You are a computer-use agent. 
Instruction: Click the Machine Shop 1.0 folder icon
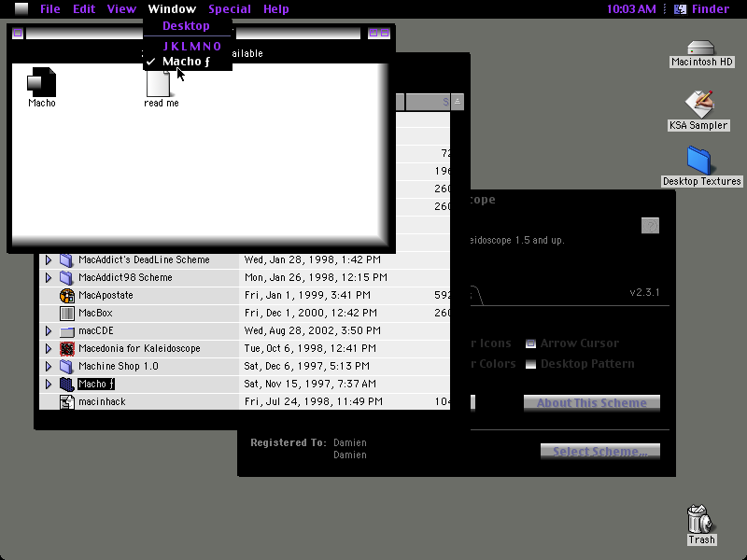(66, 366)
